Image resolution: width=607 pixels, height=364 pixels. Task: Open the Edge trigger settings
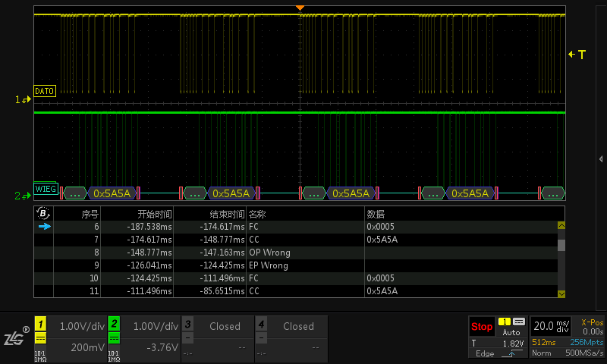coord(484,353)
